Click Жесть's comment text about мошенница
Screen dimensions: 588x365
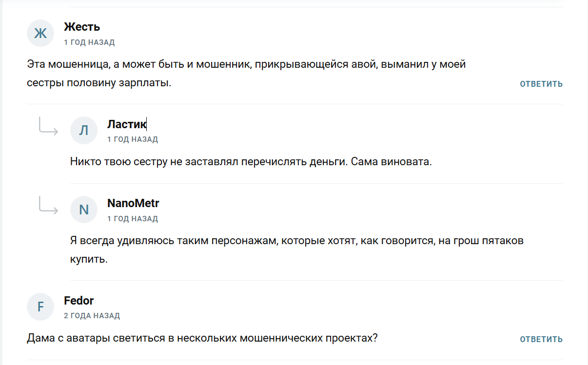click(246, 64)
